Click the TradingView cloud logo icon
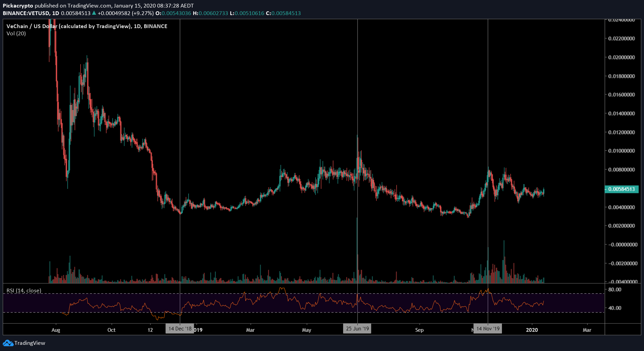 pos(8,343)
